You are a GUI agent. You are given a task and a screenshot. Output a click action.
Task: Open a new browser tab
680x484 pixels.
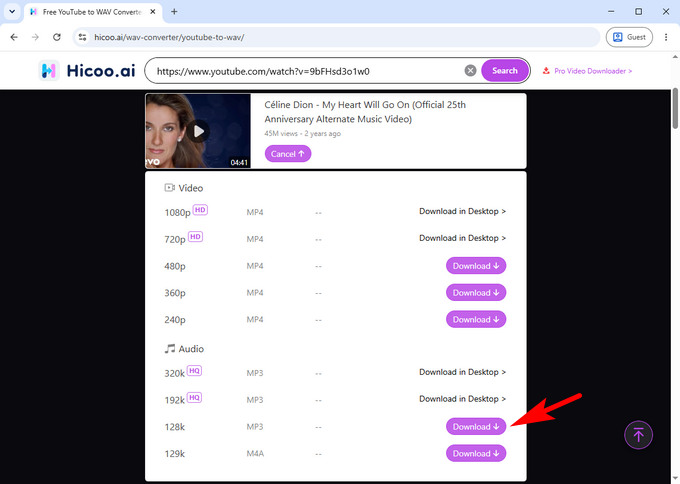coord(174,12)
